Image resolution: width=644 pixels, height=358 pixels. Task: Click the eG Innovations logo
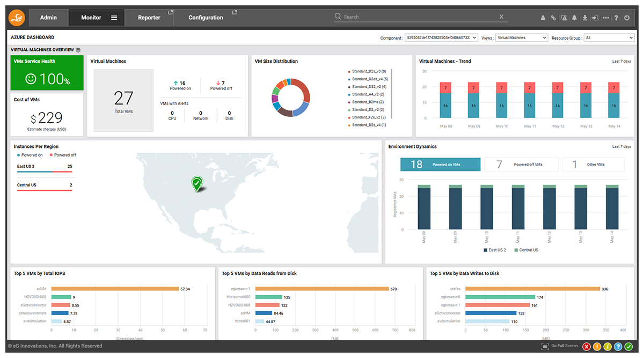17,17
